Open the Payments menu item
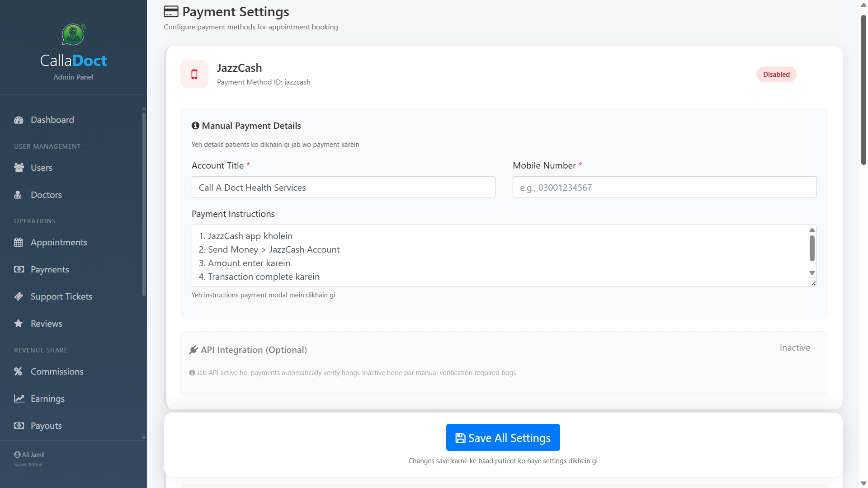The height and width of the screenshot is (488, 868). click(72, 270)
